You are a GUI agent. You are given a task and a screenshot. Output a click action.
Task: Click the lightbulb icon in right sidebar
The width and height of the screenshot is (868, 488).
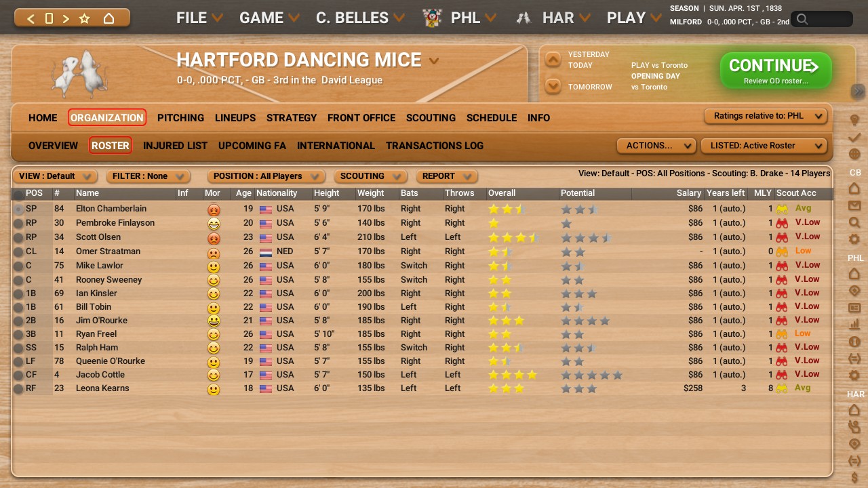(x=854, y=121)
